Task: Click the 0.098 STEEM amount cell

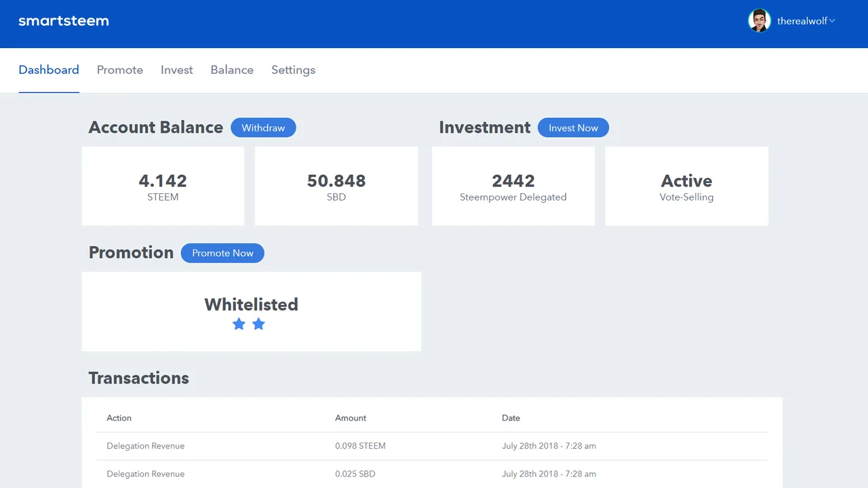Action: point(360,446)
